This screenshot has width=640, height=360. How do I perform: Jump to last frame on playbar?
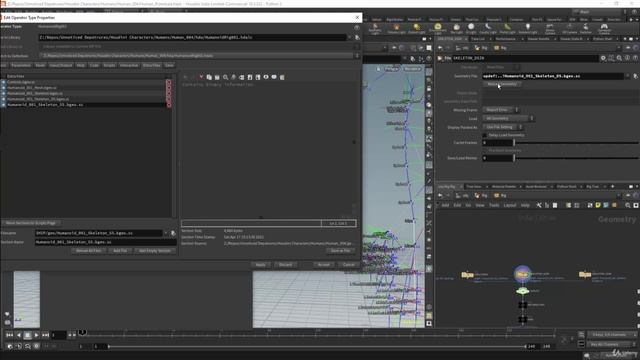pyautogui.click(x=45, y=335)
